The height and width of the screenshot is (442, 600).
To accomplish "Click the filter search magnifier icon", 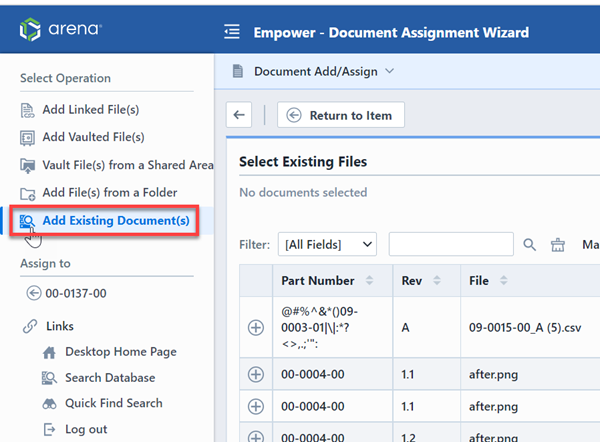I will point(530,245).
